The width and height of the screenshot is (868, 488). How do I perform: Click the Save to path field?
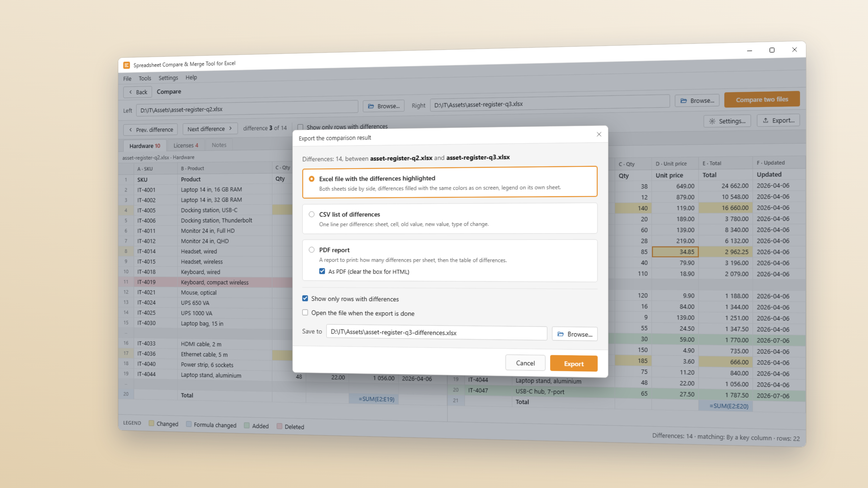click(x=437, y=333)
